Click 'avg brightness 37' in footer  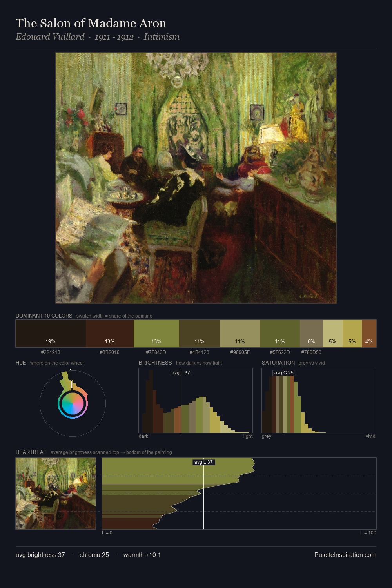(40, 555)
